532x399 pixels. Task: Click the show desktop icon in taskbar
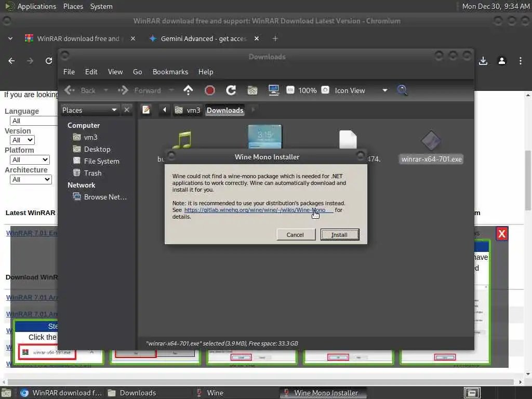click(x=6, y=393)
